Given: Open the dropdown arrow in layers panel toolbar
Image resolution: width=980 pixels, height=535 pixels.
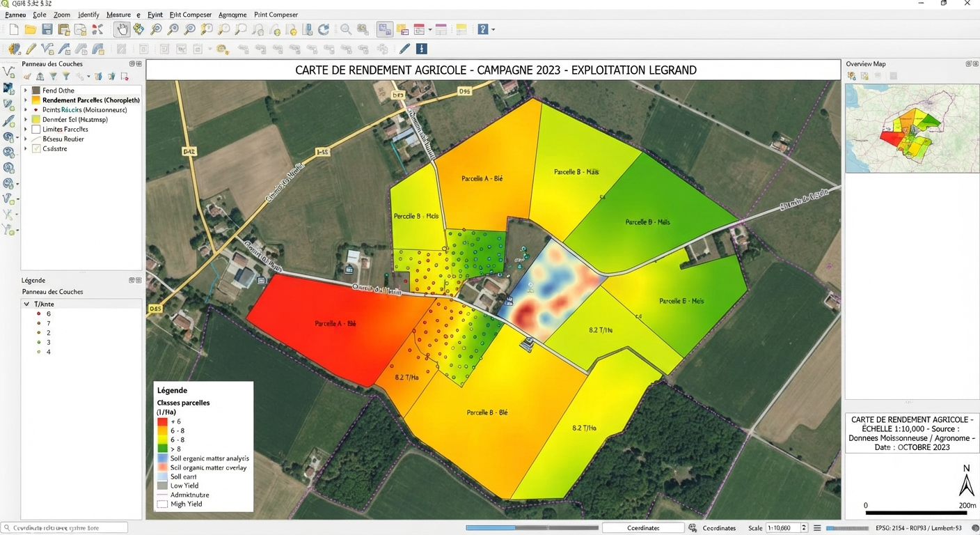Looking at the screenshot, I should coord(88,77).
